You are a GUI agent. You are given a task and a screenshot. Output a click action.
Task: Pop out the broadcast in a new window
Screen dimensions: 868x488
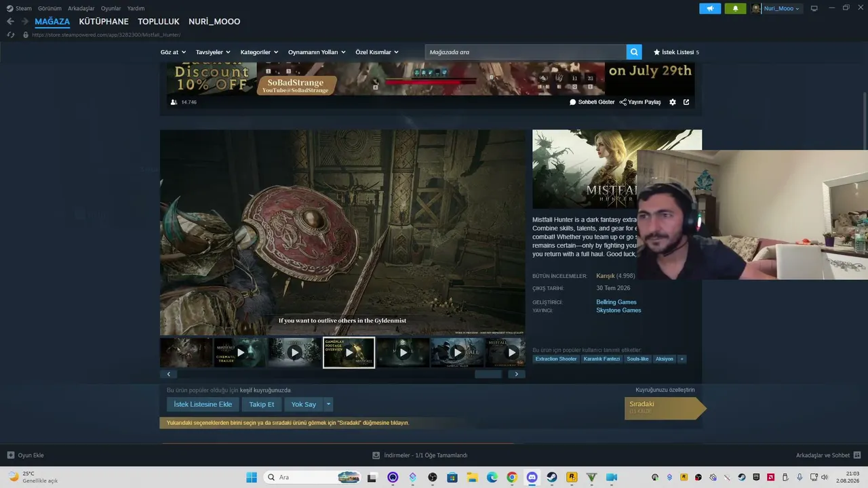pos(686,102)
